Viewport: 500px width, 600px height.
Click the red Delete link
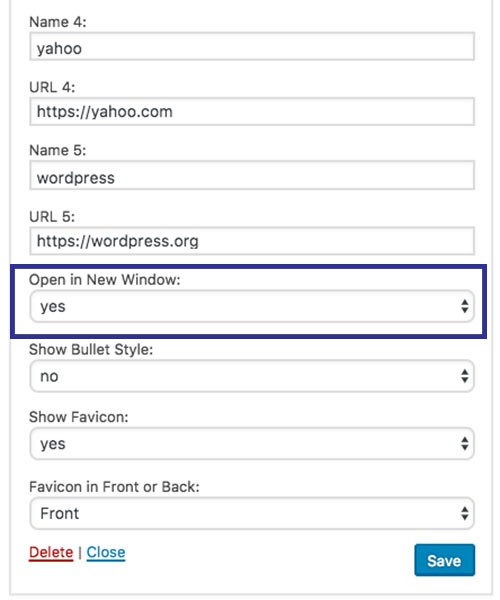[x=51, y=553]
